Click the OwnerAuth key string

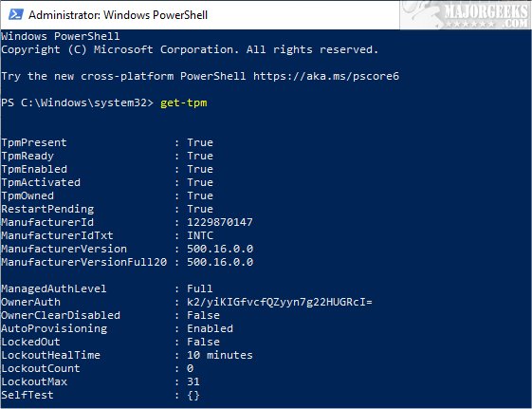click(x=280, y=302)
